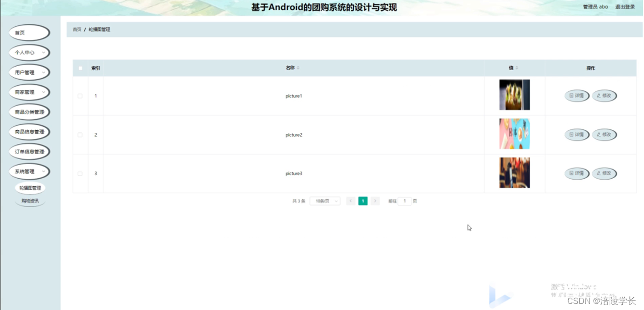This screenshot has height=310, width=644.
Task: Click index 3 cell in the table
Action: tap(95, 174)
